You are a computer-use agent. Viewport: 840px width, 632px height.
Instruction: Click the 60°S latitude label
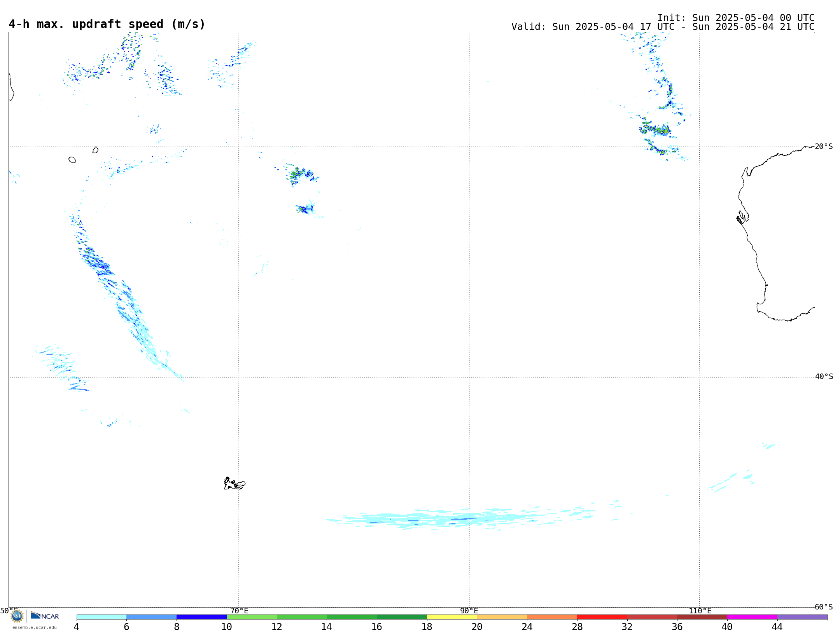pos(824,607)
